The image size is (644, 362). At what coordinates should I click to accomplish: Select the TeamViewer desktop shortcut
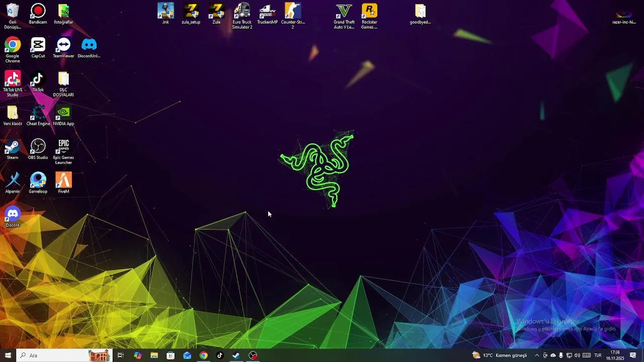pyautogui.click(x=63, y=48)
